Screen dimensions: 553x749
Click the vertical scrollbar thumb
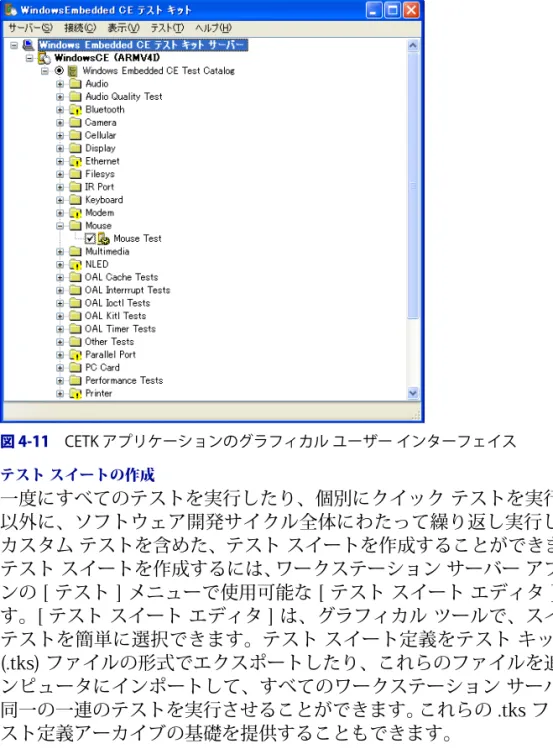click(413, 185)
